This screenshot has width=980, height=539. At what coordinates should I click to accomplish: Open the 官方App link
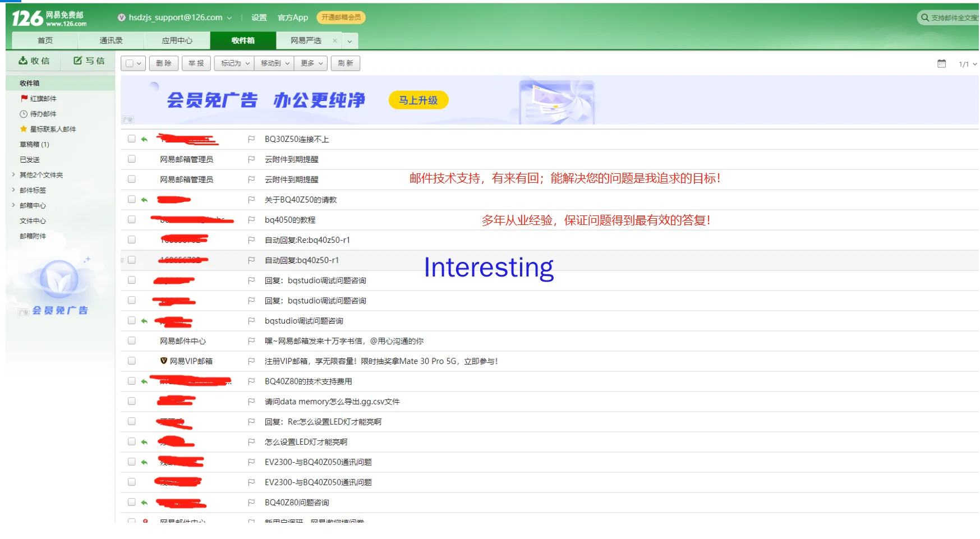point(293,17)
